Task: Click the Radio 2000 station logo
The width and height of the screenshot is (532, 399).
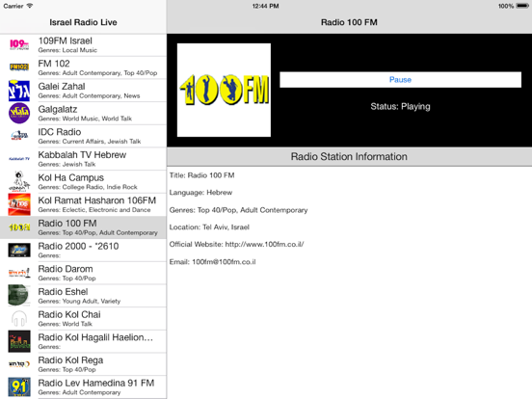Action: (19, 250)
